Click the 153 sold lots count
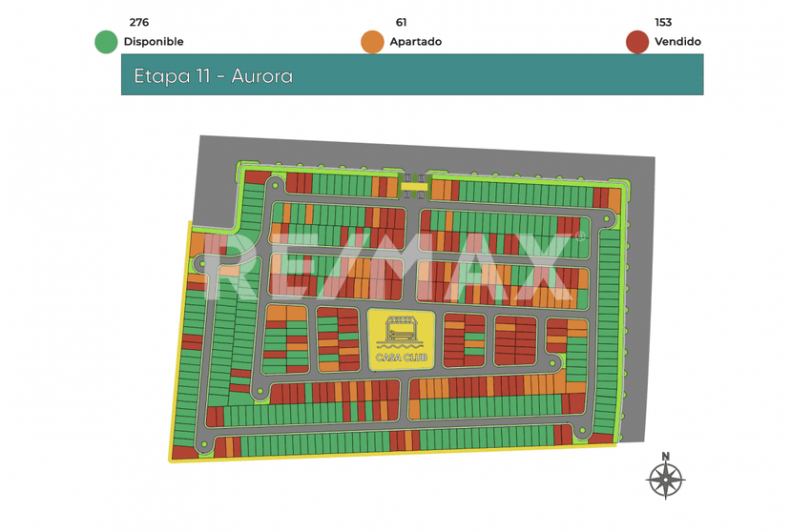The height and width of the screenshot is (532, 790). [x=663, y=22]
